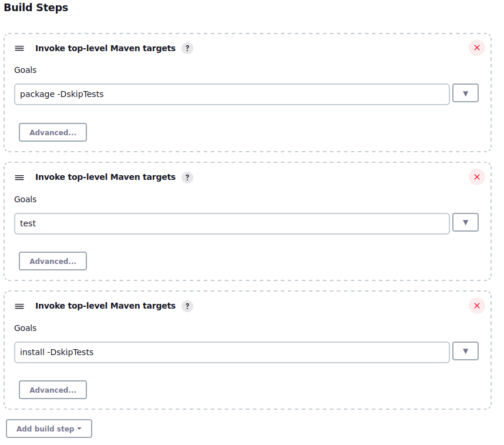Open help for the 'test' Maven step

pyautogui.click(x=187, y=177)
